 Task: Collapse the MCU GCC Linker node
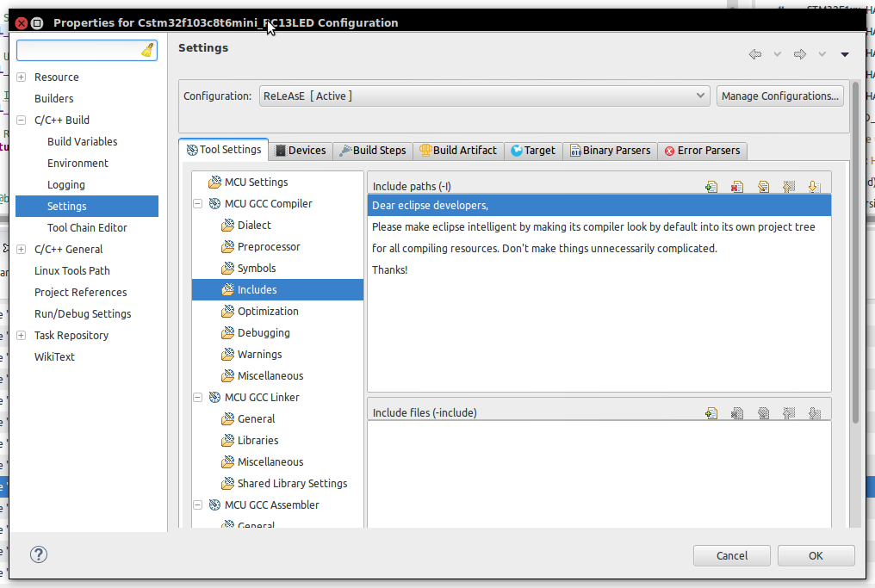(x=197, y=397)
